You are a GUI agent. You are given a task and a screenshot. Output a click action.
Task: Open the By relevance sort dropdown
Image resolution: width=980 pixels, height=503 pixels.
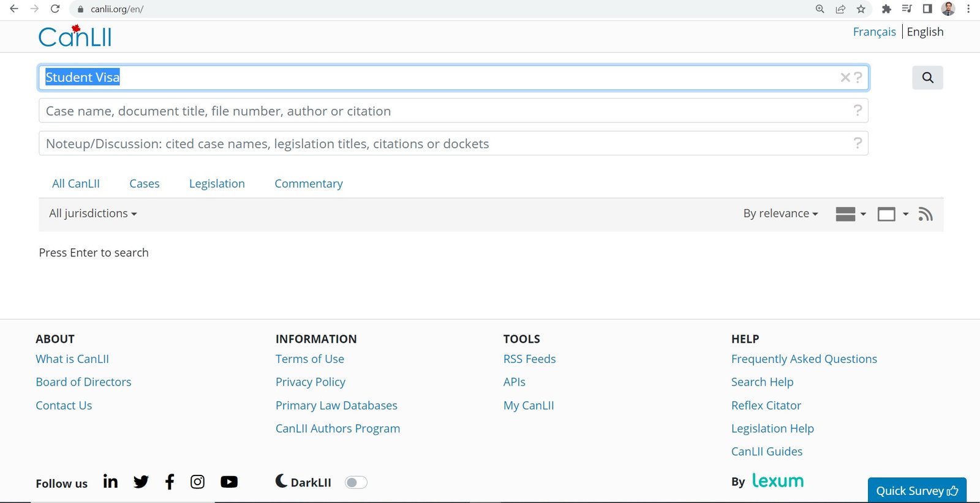[x=780, y=214]
